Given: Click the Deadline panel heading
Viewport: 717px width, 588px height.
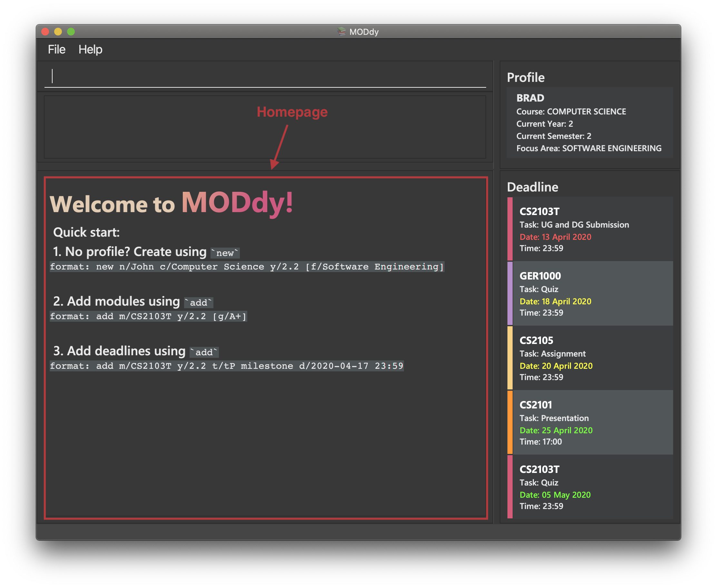Looking at the screenshot, I should tap(532, 187).
